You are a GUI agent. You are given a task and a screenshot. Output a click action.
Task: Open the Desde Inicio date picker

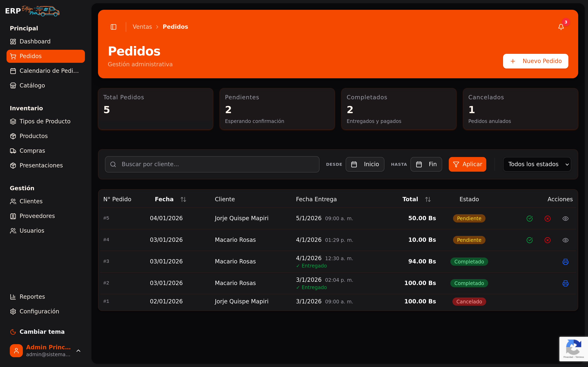pos(365,164)
